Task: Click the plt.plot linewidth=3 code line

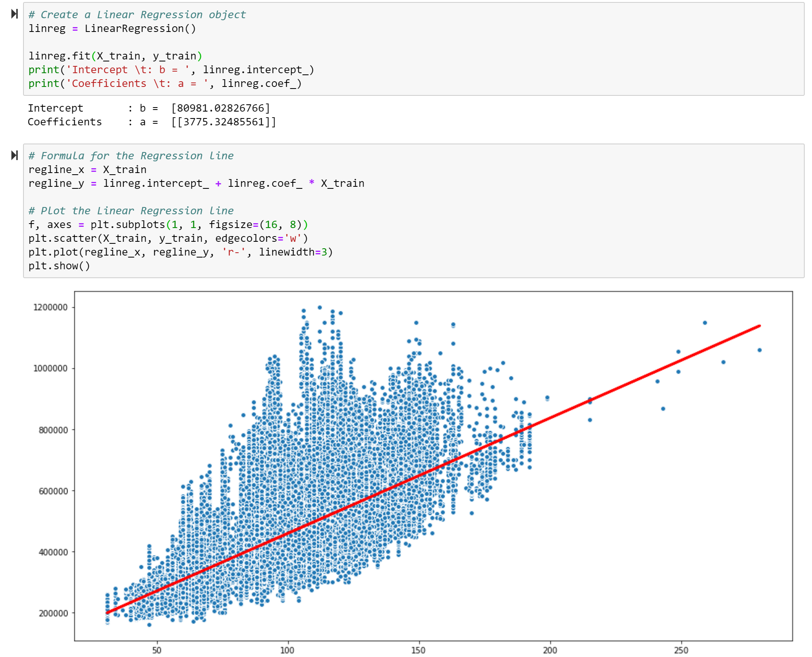Action: [x=180, y=252]
